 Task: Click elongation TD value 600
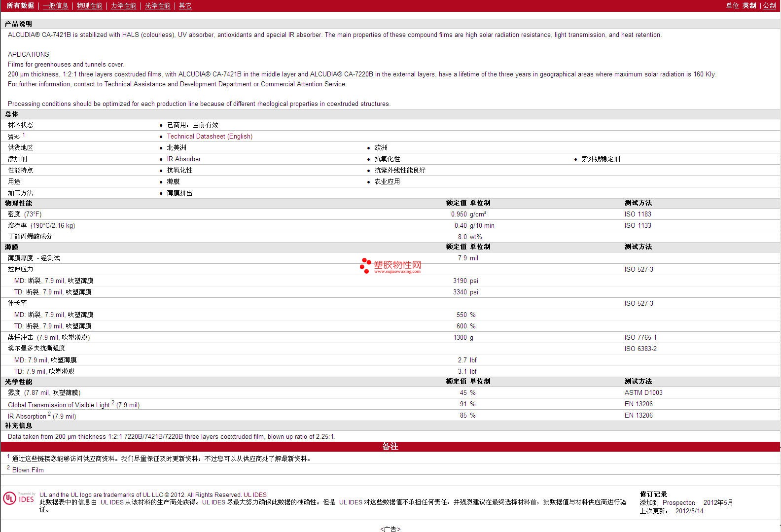pyautogui.click(x=461, y=326)
